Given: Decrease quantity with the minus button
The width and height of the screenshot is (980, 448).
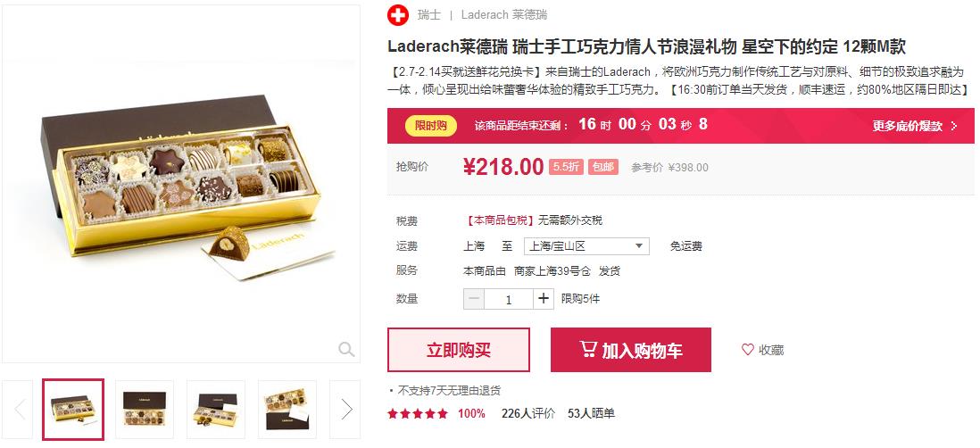Looking at the screenshot, I should [x=474, y=299].
